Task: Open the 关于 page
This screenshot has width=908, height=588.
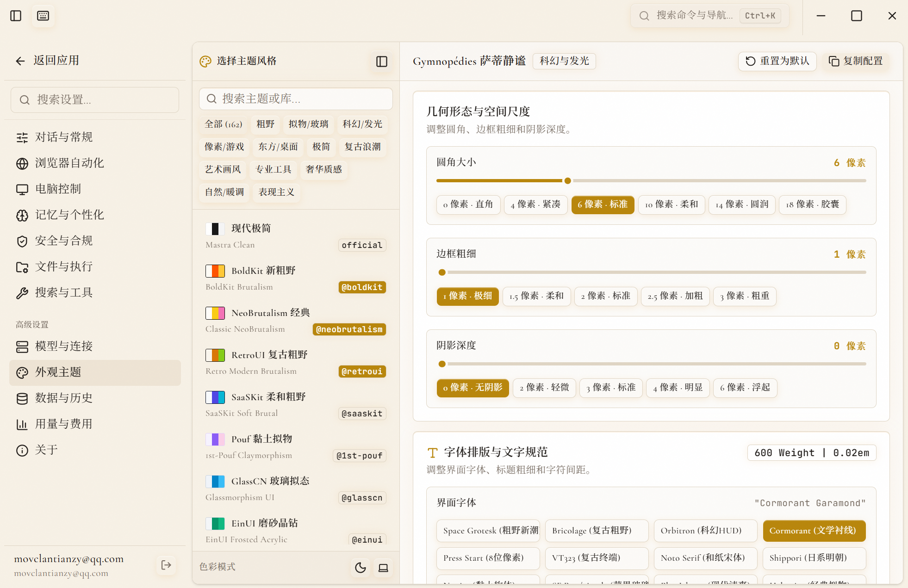Action: pyautogui.click(x=95, y=450)
